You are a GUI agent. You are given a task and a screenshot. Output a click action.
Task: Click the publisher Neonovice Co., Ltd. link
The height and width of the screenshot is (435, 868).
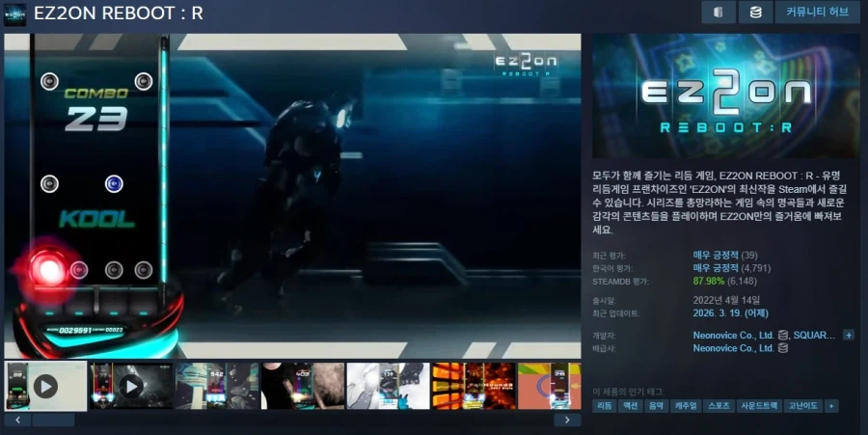pos(733,348)
